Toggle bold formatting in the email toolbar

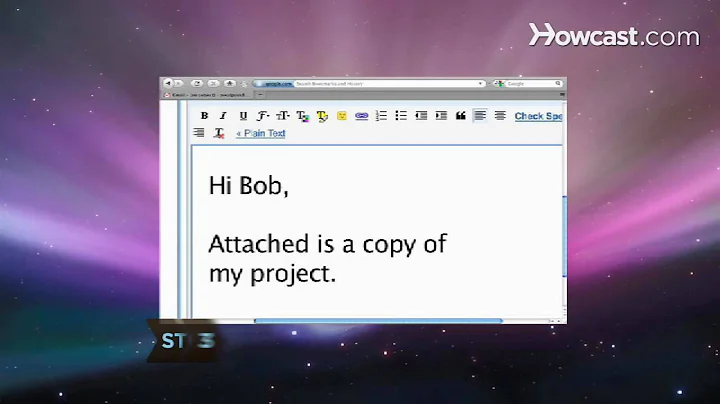pyautogui.click(x=204, y=116)
